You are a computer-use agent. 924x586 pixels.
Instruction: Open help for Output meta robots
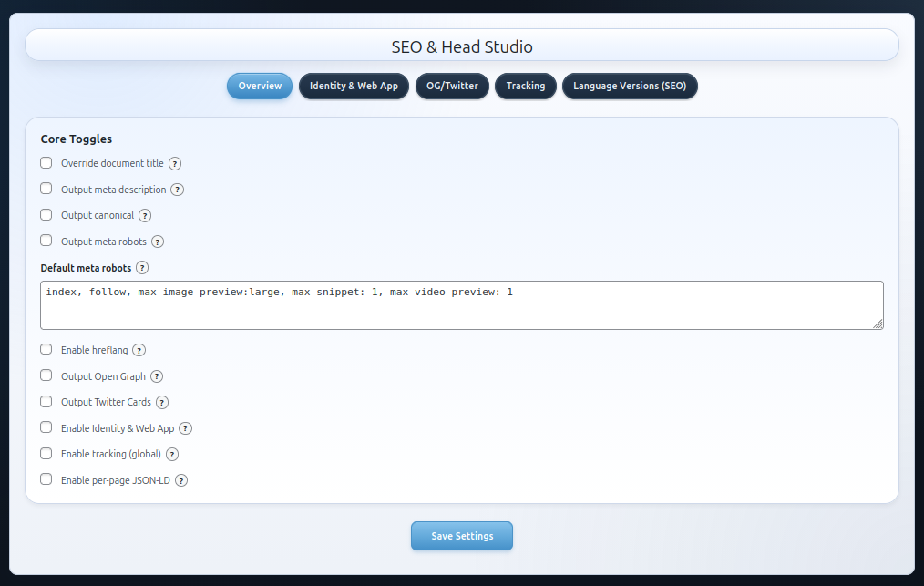point(158,242)
